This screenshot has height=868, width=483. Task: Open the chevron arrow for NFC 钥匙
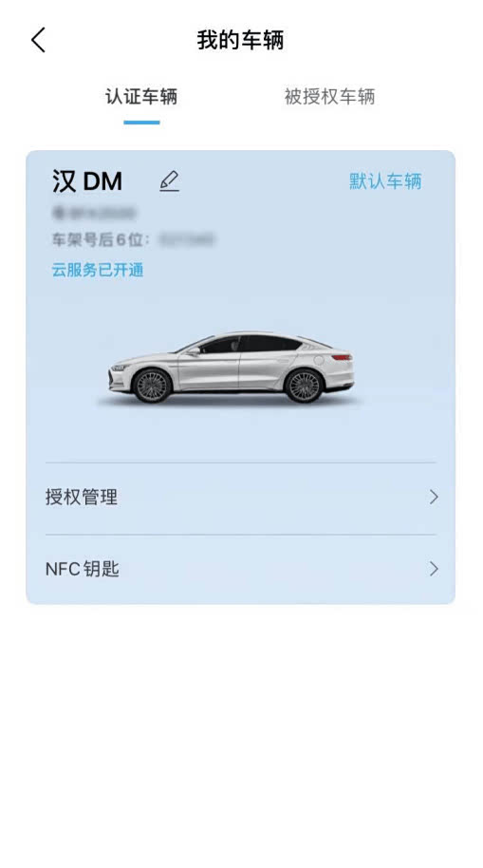[x=434, y=569]
